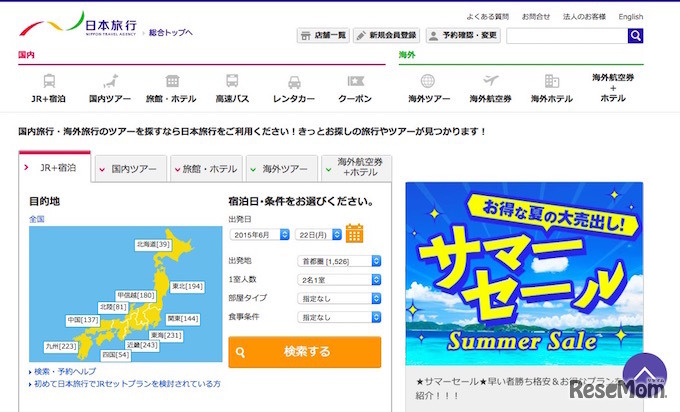This screenshot has width=680, height=412.
Task: Click the Nippon Travel Agency logo
Action: pos(78,24)
